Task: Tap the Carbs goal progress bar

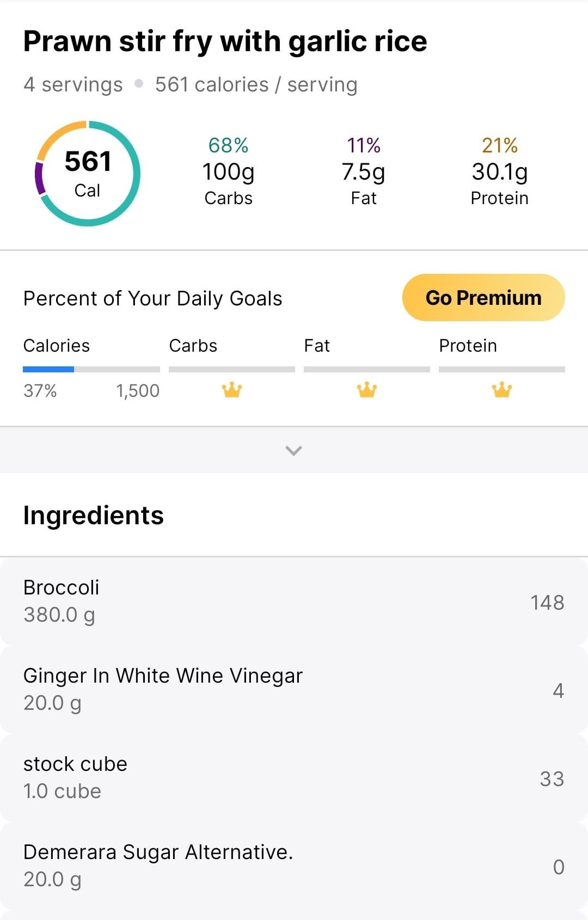Action: click(232, 369)
